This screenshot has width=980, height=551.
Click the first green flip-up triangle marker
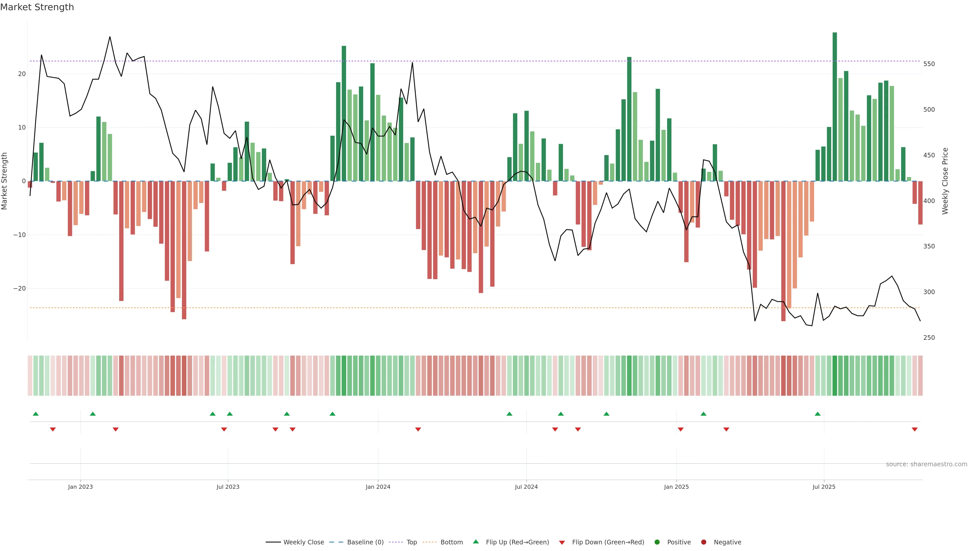pos(36,414)
